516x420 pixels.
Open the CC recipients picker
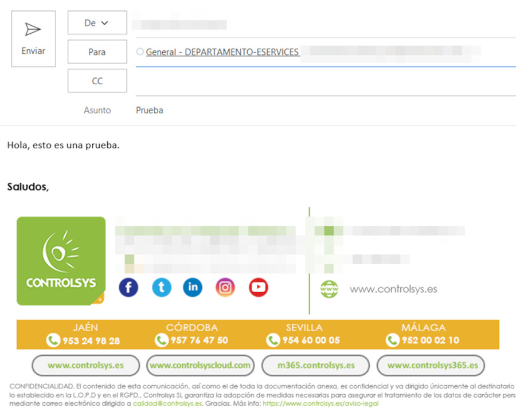point(97,81)
